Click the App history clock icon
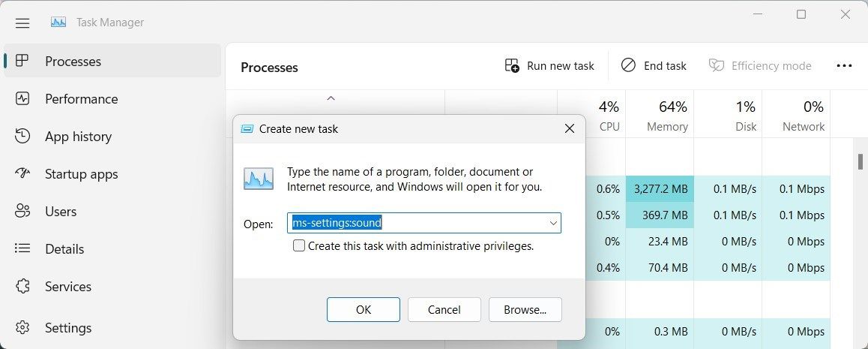Viewport: 868px width, 349px height. 22,137
